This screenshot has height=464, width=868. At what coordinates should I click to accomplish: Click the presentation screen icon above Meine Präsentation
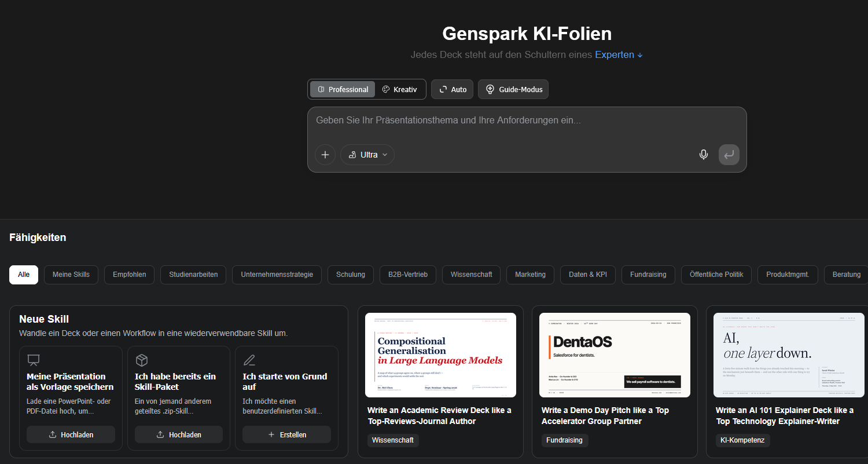34,360
